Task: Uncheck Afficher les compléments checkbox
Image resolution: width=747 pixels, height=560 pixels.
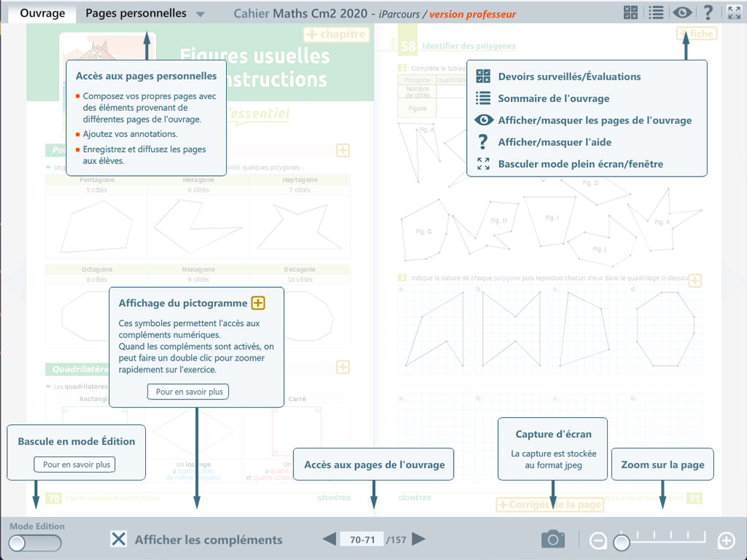Action: click(118, 540)
